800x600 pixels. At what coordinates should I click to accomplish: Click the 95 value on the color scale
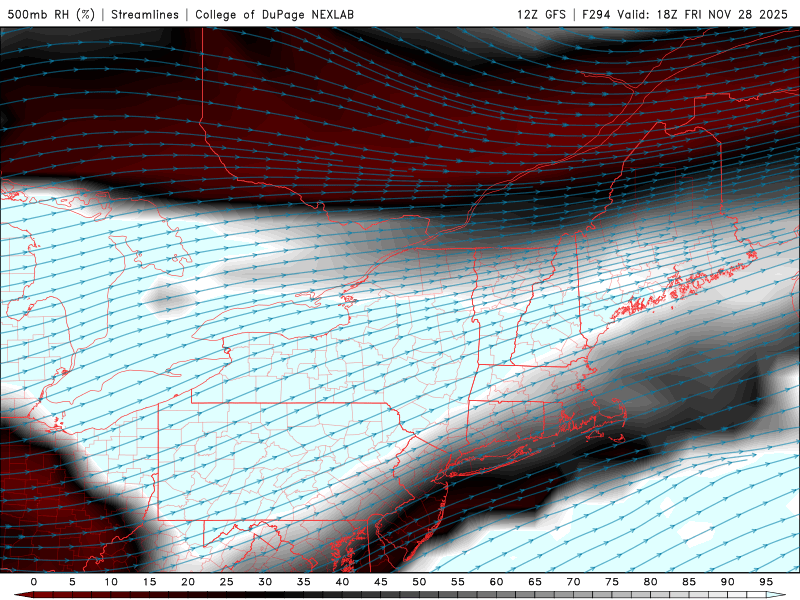coord(766,582)
